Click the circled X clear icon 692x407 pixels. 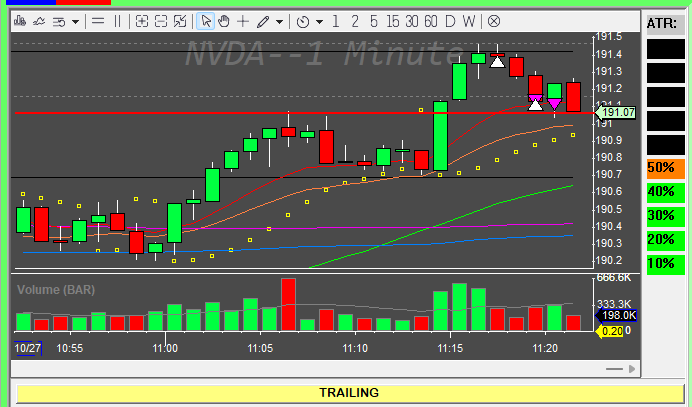(x=494, y=21)
